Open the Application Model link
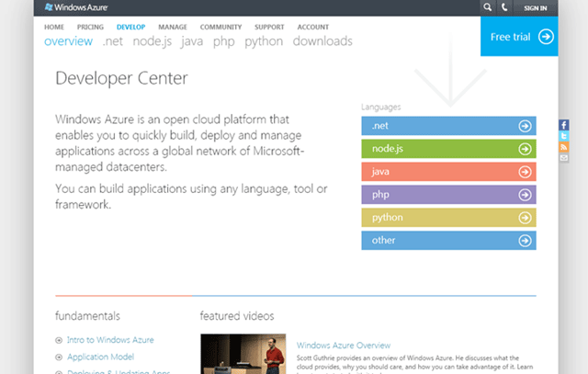588x374 pixels. pos(100,357)
